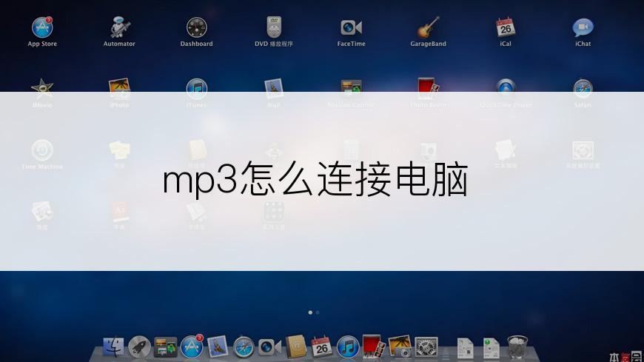Open Address Book in the Dock
Image resolution: width=644 pixels, height=362 pixels.
[x=296, y=346]
